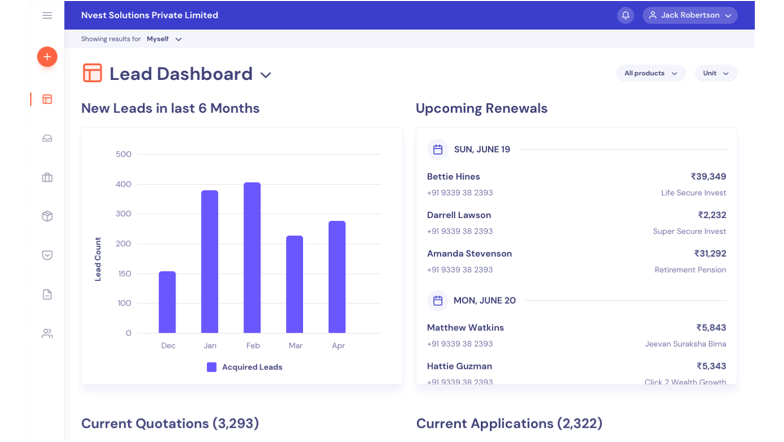The width and height of the screenshot is (784, 442).
Task: Click the Feb bar in leads chart
Action: point(252,258)
